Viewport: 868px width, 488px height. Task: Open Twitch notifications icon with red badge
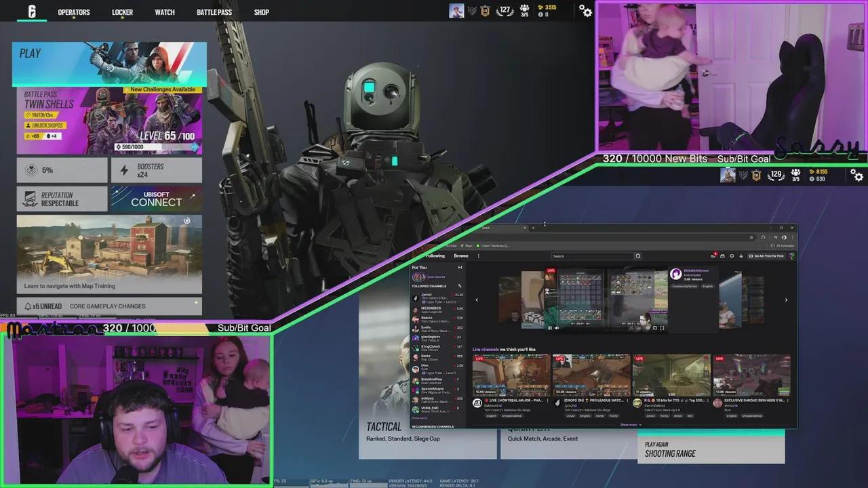click(713, 256)
